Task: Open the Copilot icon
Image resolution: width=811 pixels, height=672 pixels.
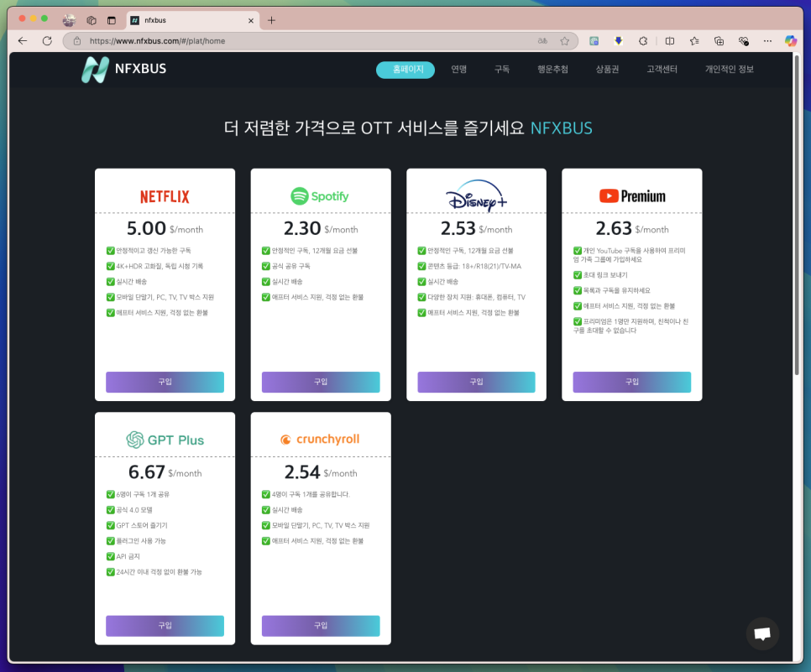Action: point(791,41)
